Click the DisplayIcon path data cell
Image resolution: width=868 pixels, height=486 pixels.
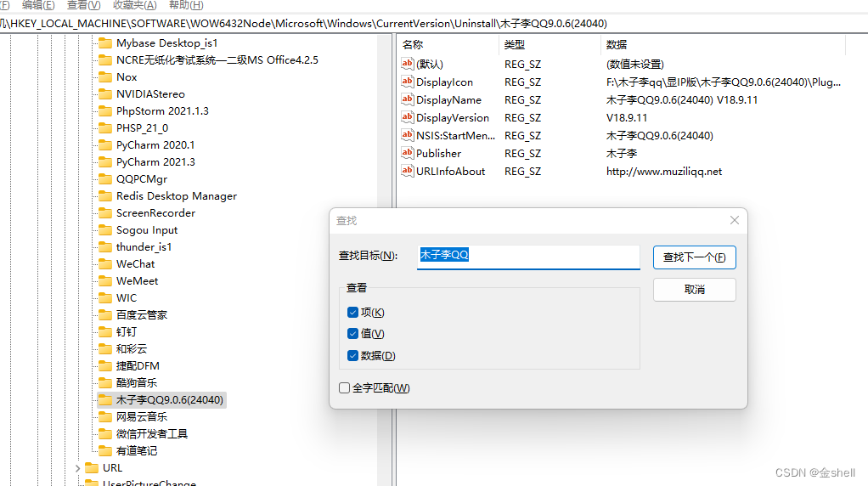[724, 82]
